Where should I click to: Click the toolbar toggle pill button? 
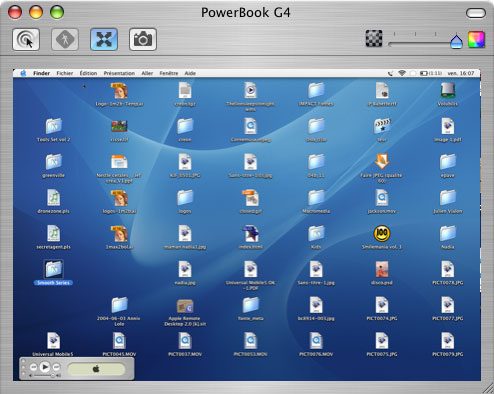[x=476, y=13]
